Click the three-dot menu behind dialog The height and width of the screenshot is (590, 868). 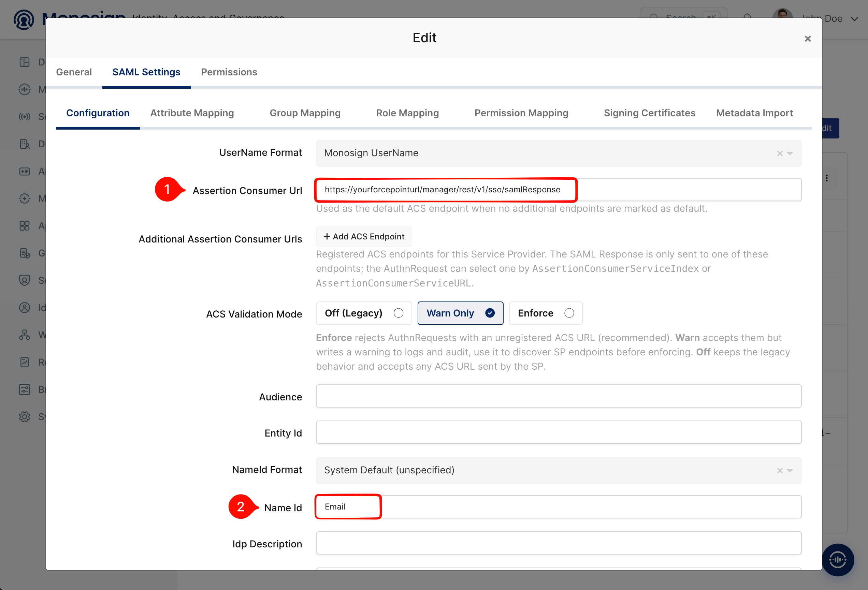tap(826, 178)
